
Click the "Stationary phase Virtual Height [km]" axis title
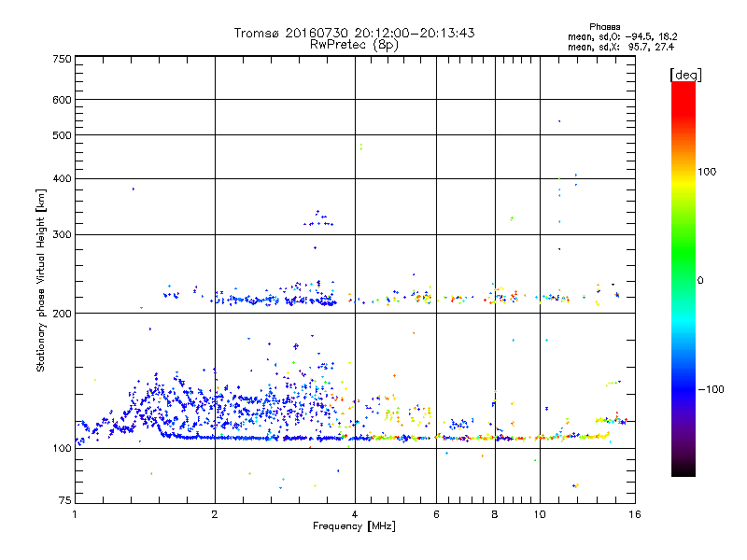coord(41,280)
